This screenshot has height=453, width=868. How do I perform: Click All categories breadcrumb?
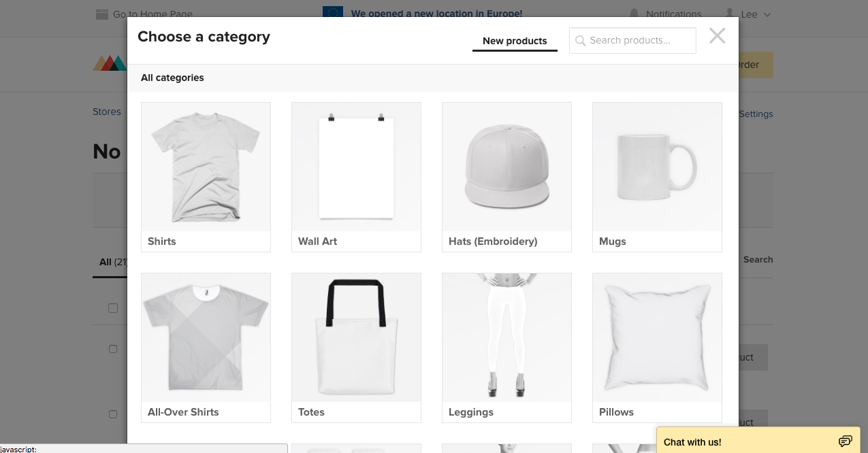click(172, 78)
